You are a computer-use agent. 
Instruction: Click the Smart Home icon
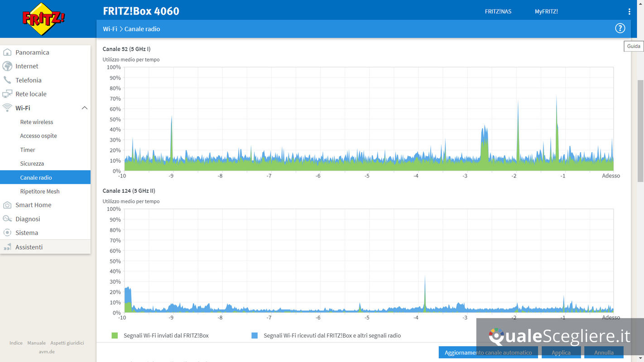click(7, 205)
